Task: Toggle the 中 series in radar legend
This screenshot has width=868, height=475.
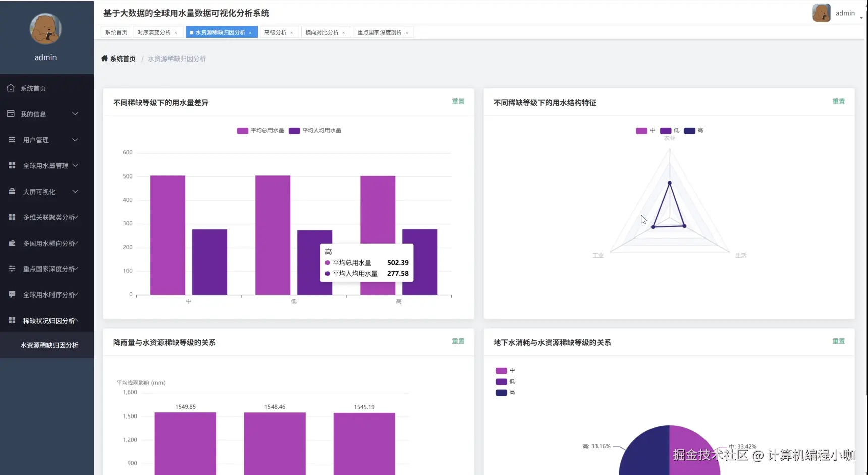Action: tap(645, 131)
